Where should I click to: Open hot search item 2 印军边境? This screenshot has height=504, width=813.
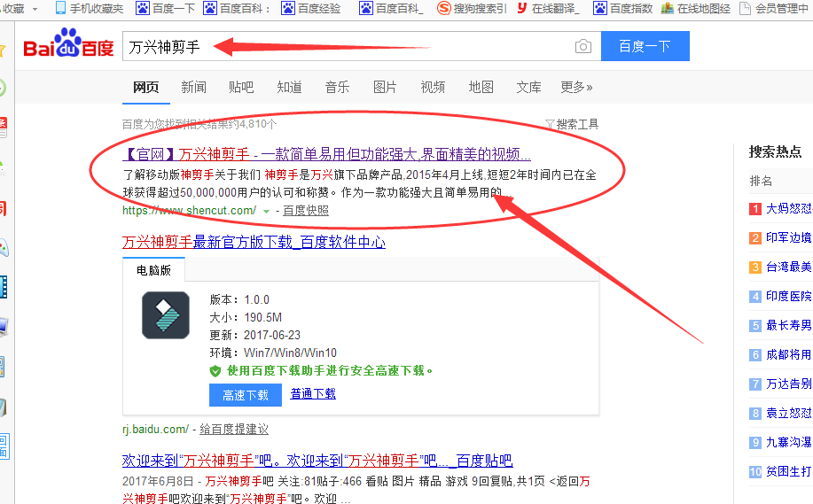click(x=788, y=237)
